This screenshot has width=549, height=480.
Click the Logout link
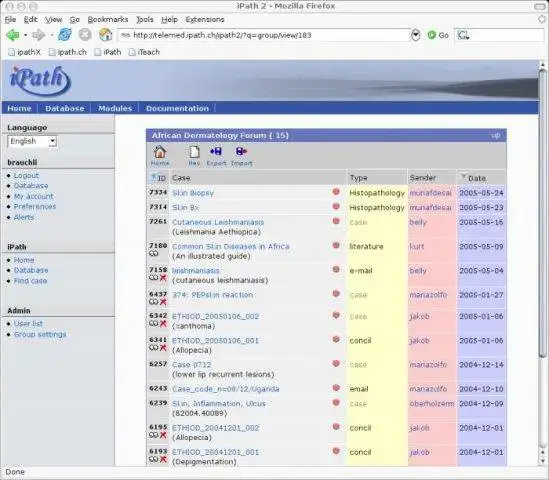pos(26,175)
